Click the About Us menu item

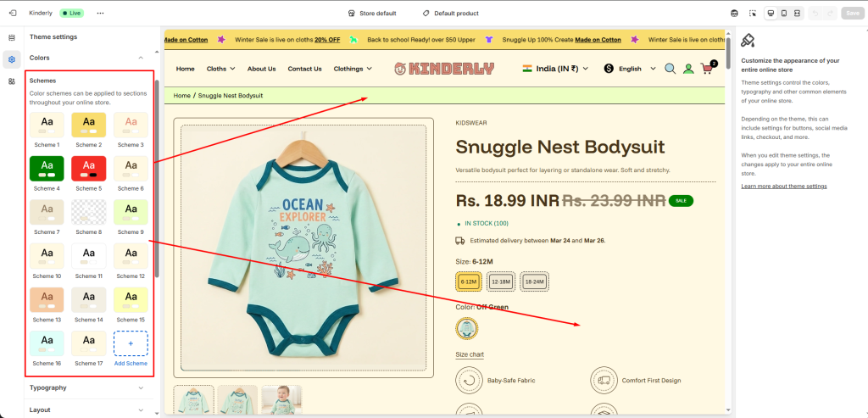tap(261, 69)
